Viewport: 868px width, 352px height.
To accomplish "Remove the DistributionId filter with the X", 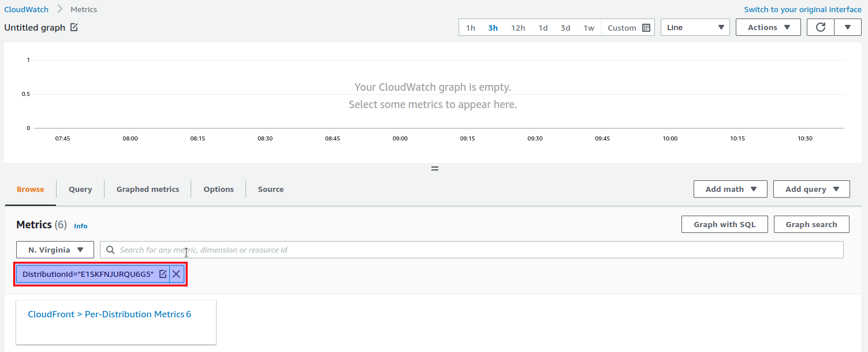I will [x=176, y=273].
